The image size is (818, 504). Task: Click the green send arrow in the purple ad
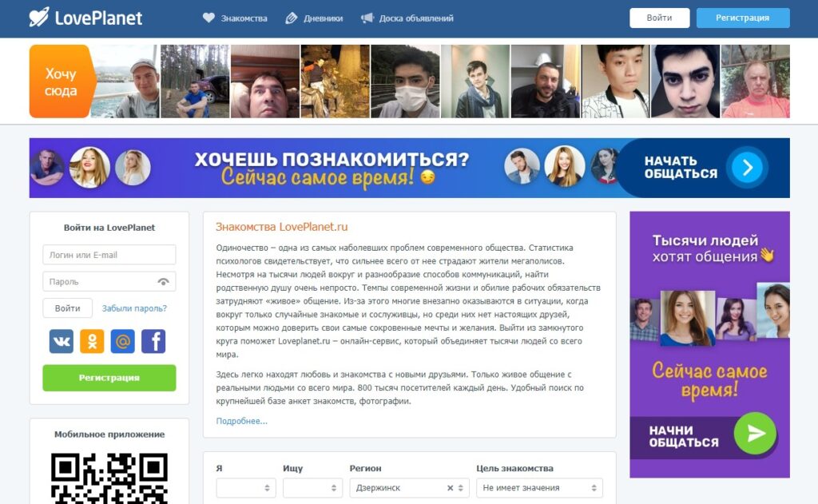pos(756,433)
